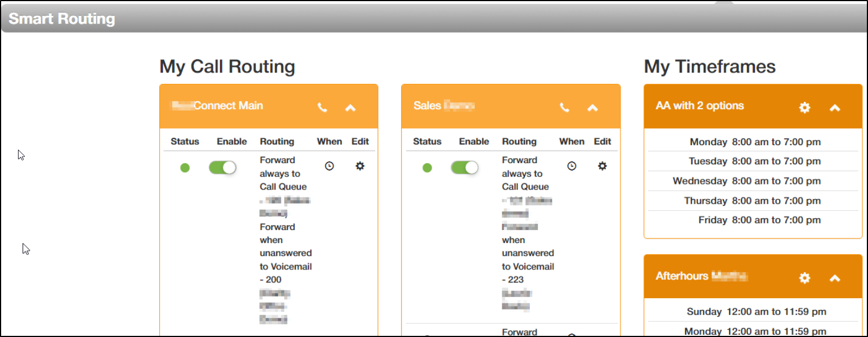Collapse the Afterhours timeframe card

tap(835, 278)
